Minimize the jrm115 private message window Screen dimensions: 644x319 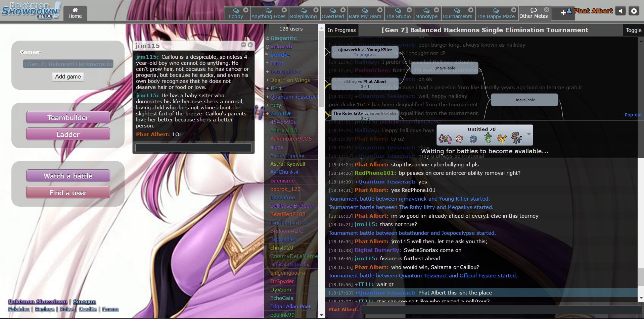click(243, 45)
